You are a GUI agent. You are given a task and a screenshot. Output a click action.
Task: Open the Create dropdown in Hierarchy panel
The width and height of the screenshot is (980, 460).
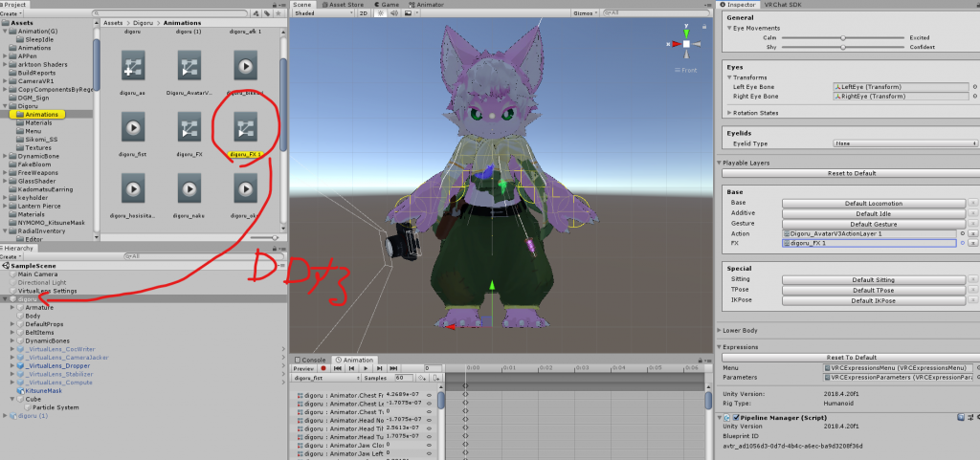pos(11,256)
